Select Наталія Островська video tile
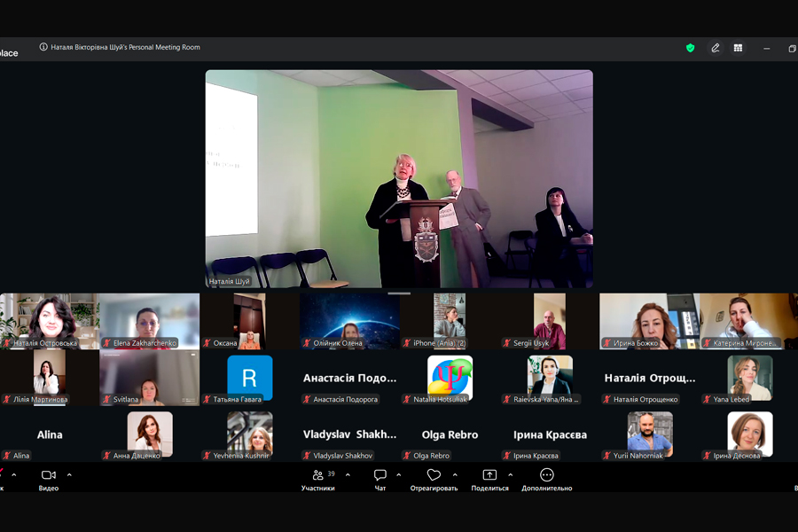 (x=50, y=321)
